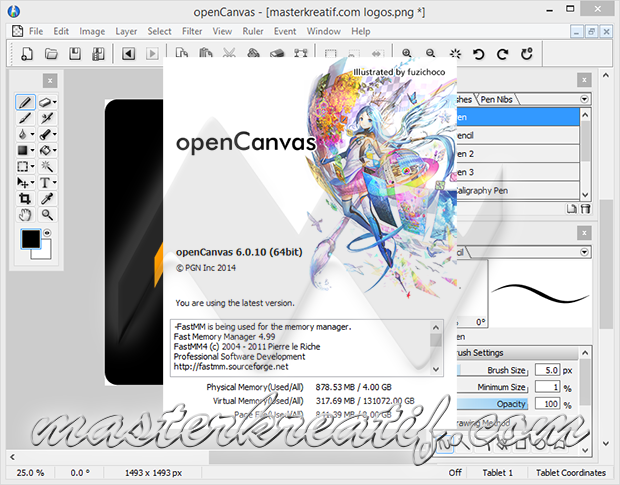Open the Water drop tool dropdown arrow
This screenshot has width=620, height=485.
(32, 134)
